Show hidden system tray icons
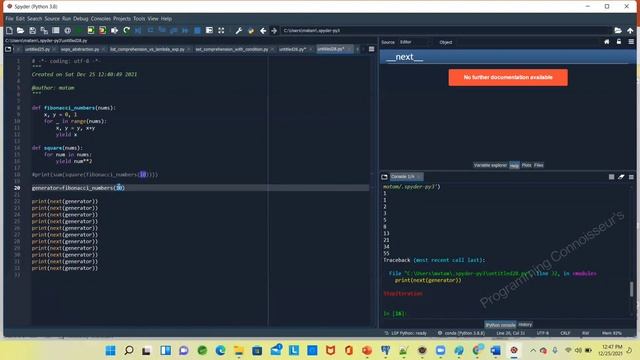This screenshot has width=640, height=360. (x=533, y=350)
